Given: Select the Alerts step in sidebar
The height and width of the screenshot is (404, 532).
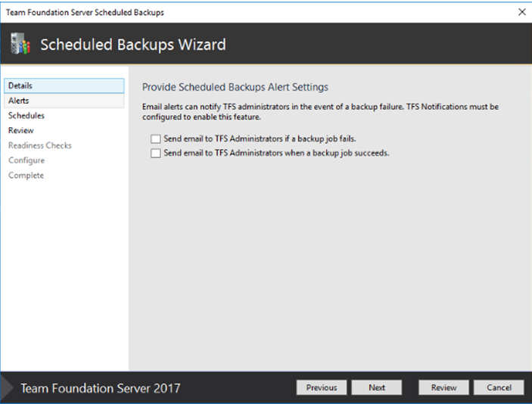Looking at the screenshot, I should pos(19,101).
